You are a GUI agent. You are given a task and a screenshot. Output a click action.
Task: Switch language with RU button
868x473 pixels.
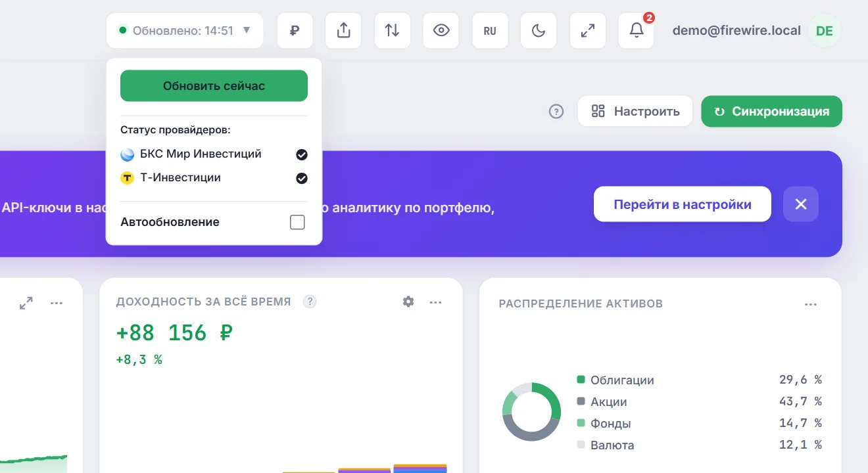490,30
